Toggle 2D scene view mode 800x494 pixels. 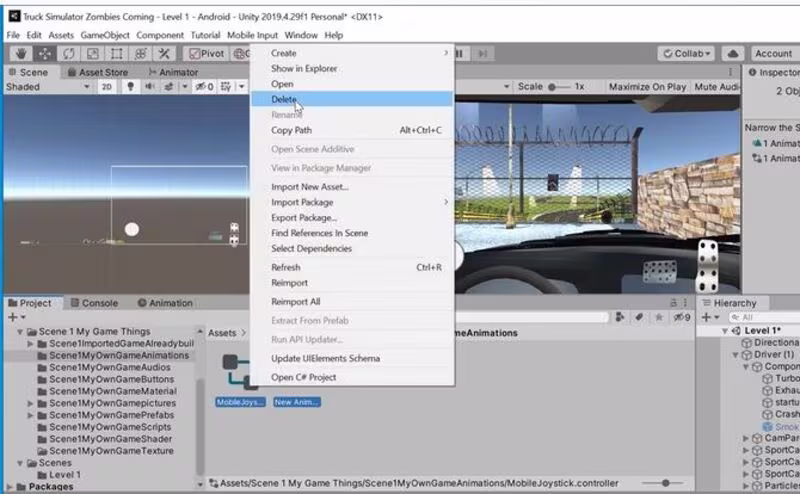tap(106, 87)
